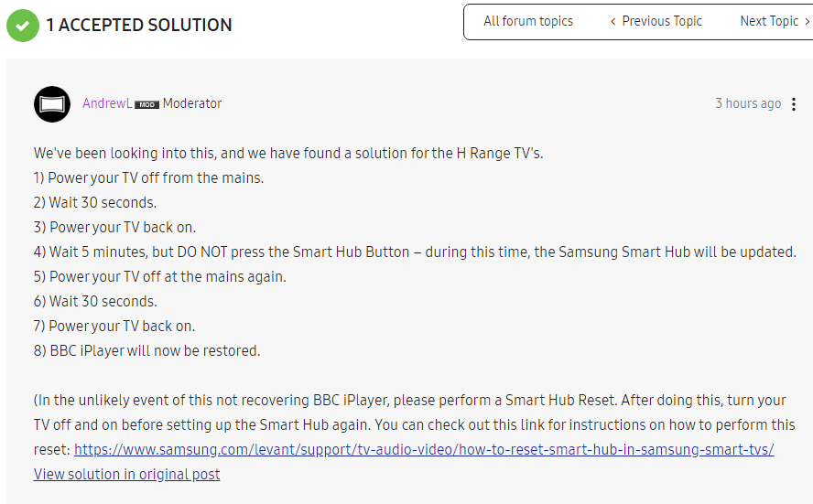Click AndrewL's round avatar image
Viewport: 813px width, 504px height.
52,104
